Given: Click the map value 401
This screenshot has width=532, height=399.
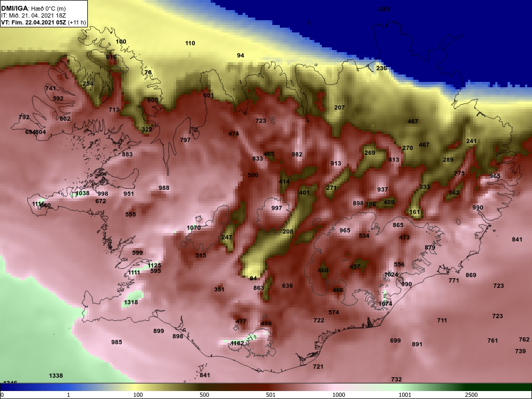Looking at the screenshot, I should pos(304,193).
